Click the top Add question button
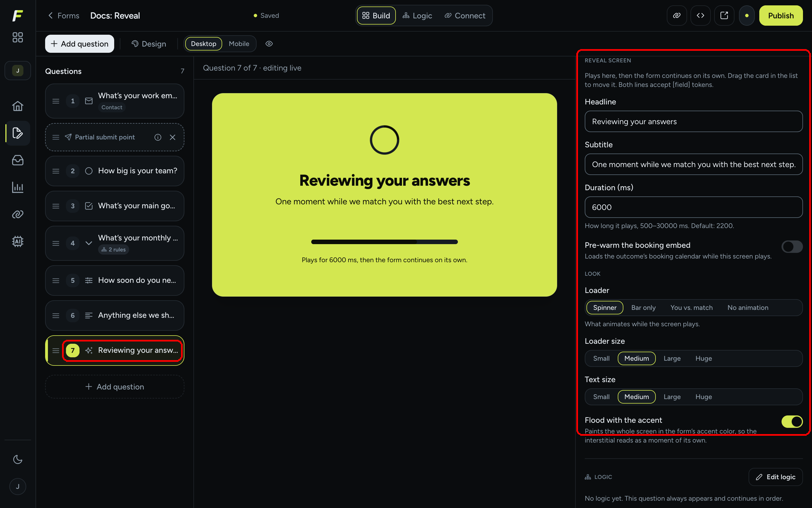This screenshot has width=812, height=508. click(80, 44)
